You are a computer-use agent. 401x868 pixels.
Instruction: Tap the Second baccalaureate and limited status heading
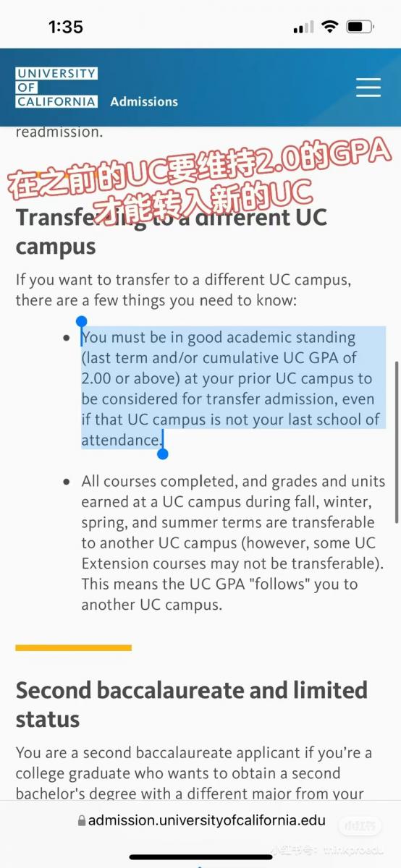tap(192, 705)
